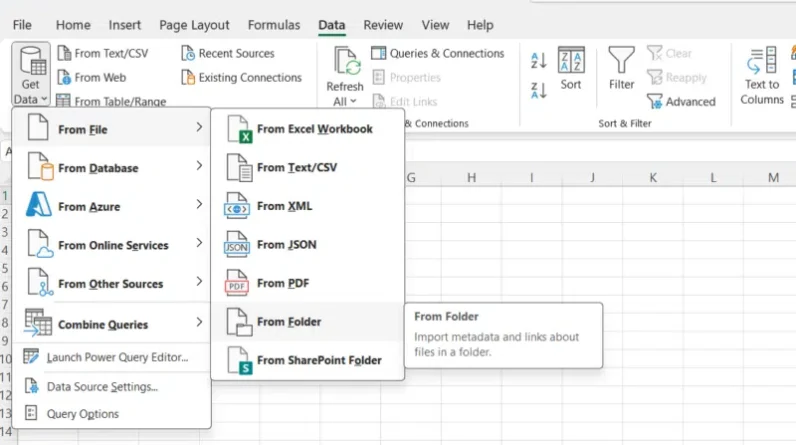
Task: Choose From SharePoint Folder in submenu
Action: [x=308, y=360]
